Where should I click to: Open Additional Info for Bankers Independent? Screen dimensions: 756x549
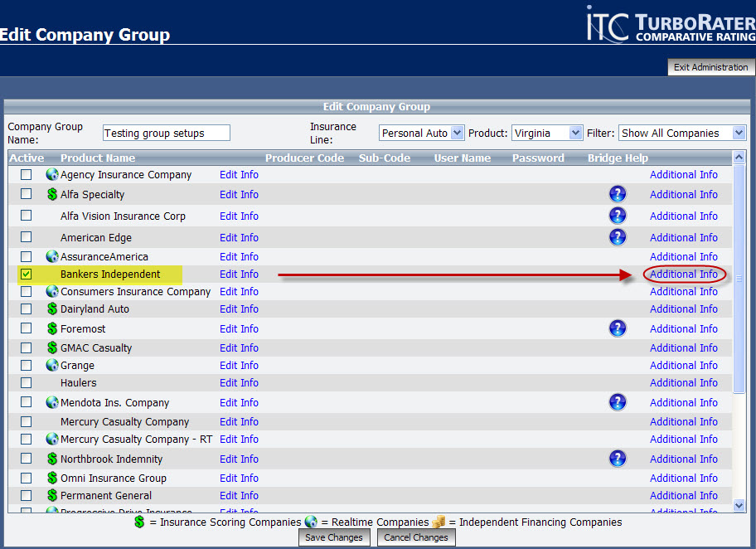(x=684, y=274)
